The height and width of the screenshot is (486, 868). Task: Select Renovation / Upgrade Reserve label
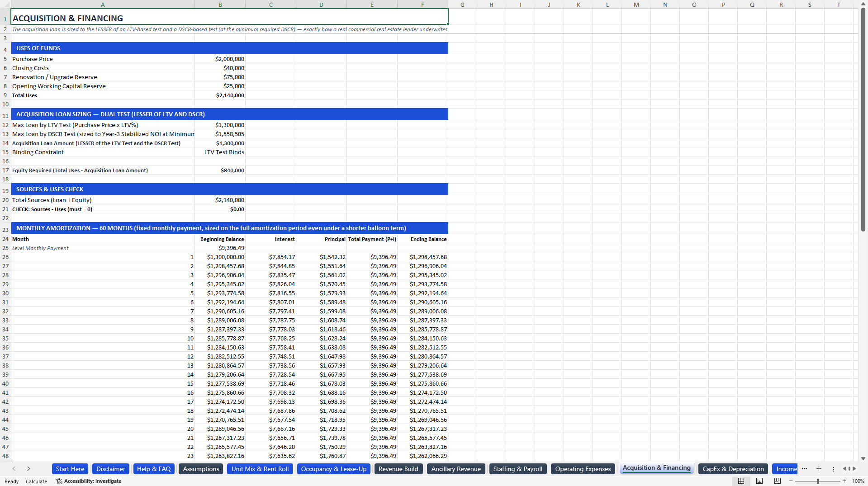[103, 77]
